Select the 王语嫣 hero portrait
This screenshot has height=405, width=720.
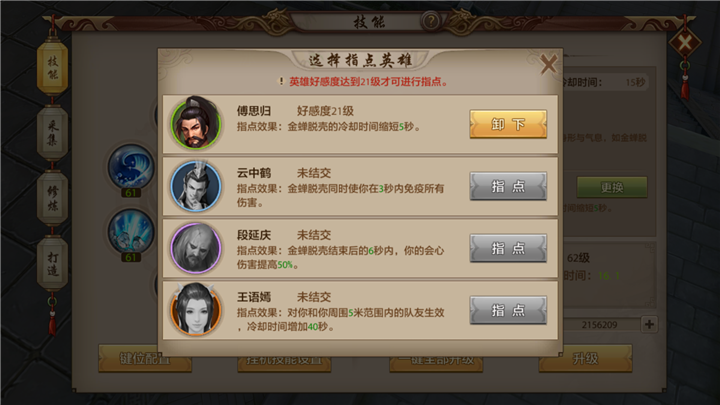[x=196, y=309]
